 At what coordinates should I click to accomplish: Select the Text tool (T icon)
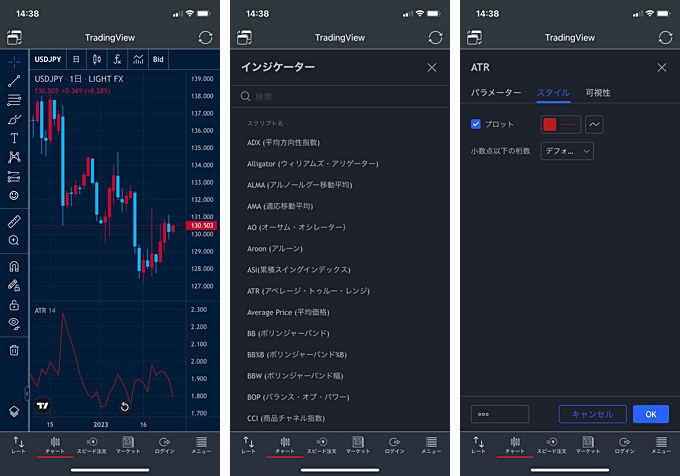click(14, 138)
